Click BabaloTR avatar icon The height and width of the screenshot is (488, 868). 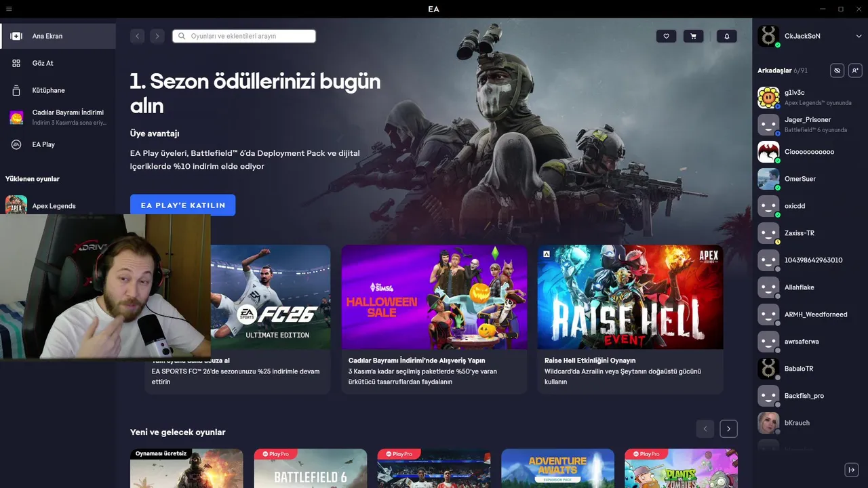coord(768,369)
